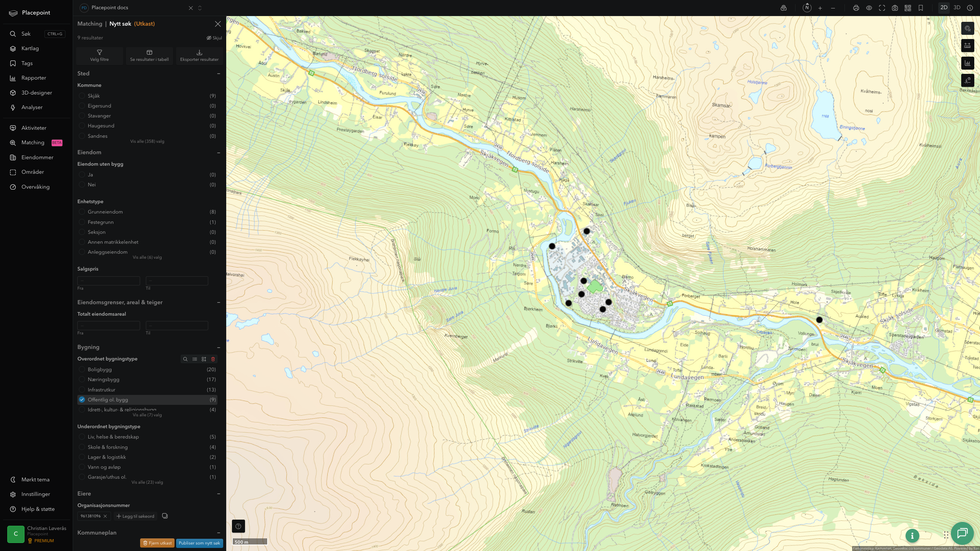Viewport: 980px width, 551px height.
Task: Collapse the Sted section
Action: click(219, 73)
